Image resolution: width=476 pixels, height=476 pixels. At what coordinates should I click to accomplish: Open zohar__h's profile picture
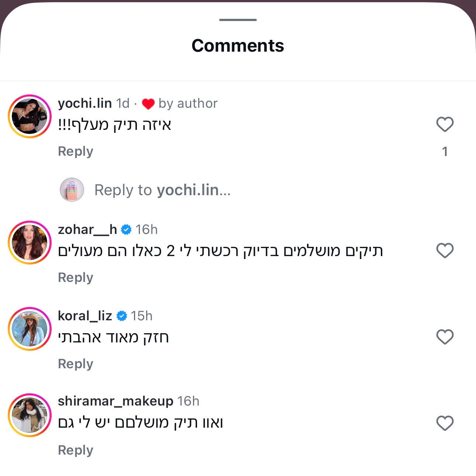pos(30,242)
